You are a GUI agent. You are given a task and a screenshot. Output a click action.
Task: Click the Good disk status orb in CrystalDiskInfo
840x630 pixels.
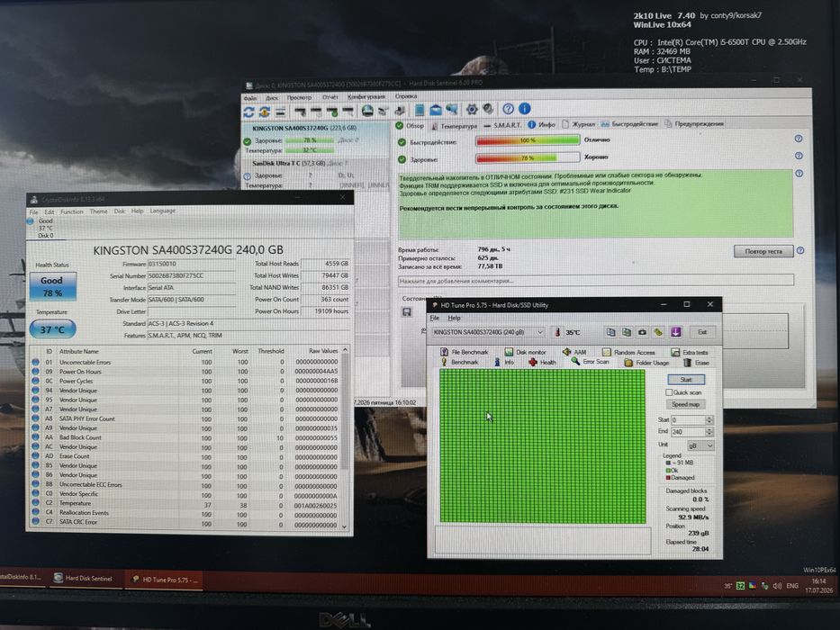point(30,220)
